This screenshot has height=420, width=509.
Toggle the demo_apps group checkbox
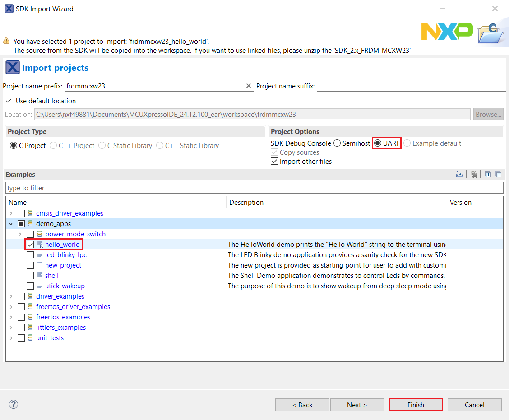[x=21, y=224]
